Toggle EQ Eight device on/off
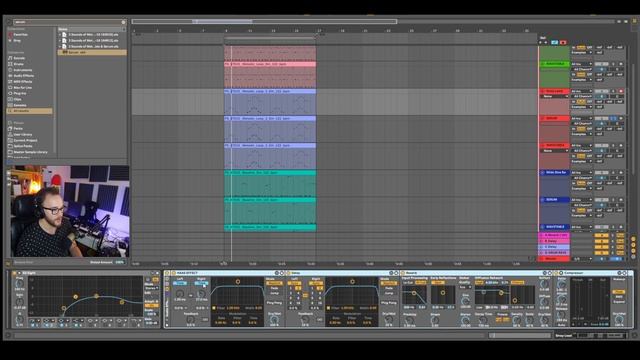 pyautogui.click(x=14, y=273)
